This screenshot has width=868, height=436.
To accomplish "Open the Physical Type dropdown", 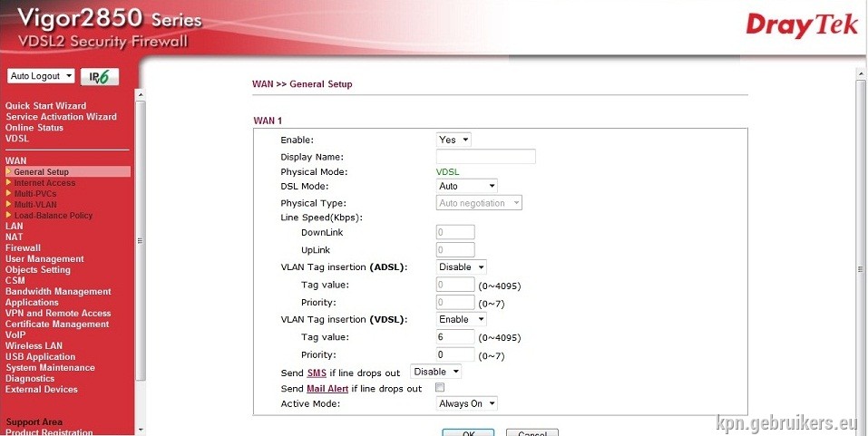I will coord(479,203).
